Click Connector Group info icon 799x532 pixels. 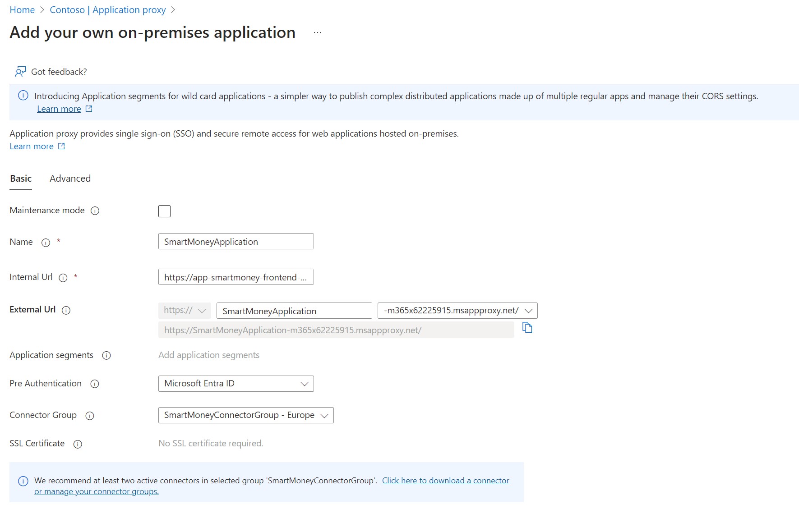90,416
